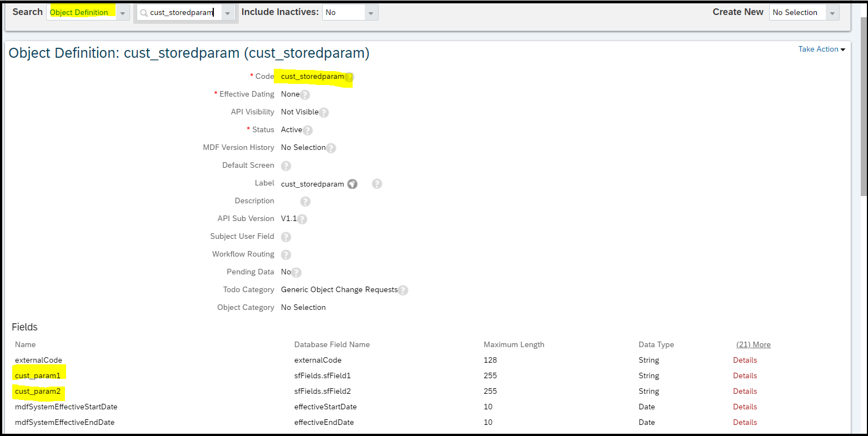This screenshot has width=868, height=436.
Task: Click the mdfSystemEffectiveStartDate name cell
Action: pyautogui.click(x=66, y=407)
